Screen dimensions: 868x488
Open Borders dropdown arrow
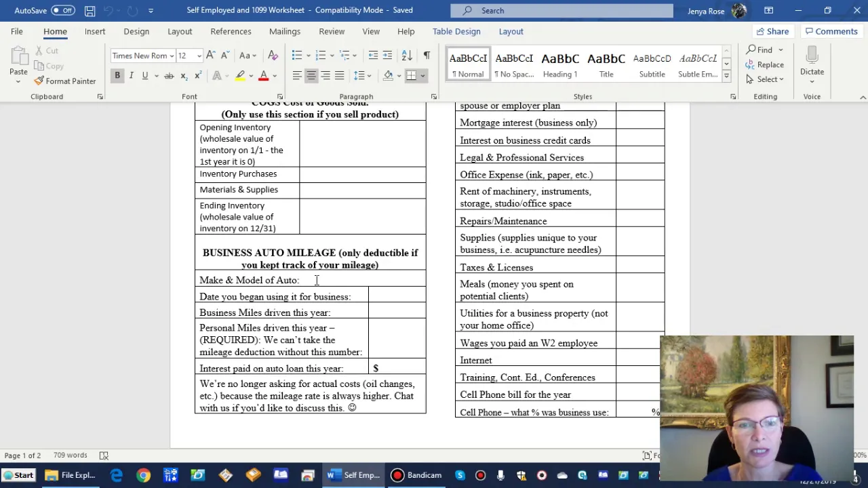coord(422,75)
